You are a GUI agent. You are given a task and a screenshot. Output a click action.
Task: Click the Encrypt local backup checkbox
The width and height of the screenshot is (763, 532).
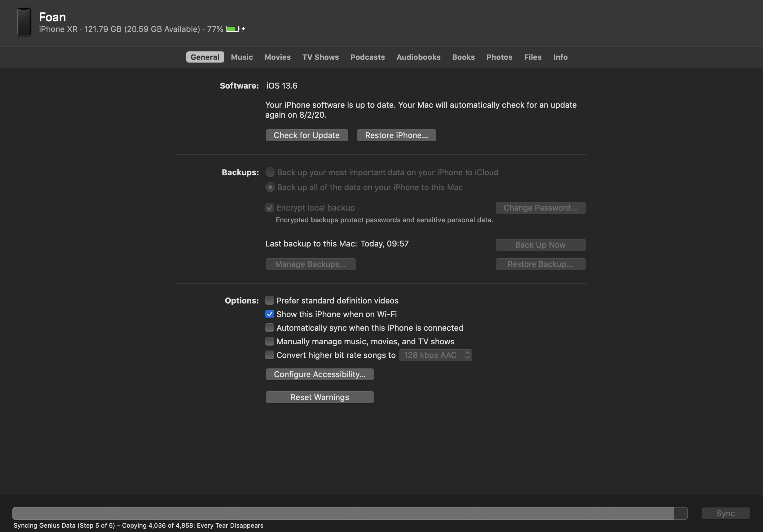(270, 208)
